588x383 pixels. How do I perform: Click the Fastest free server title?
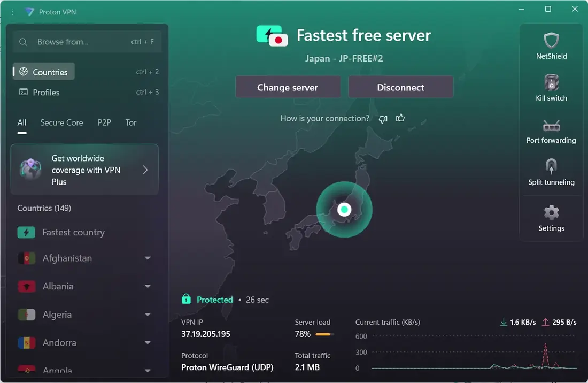363,35
